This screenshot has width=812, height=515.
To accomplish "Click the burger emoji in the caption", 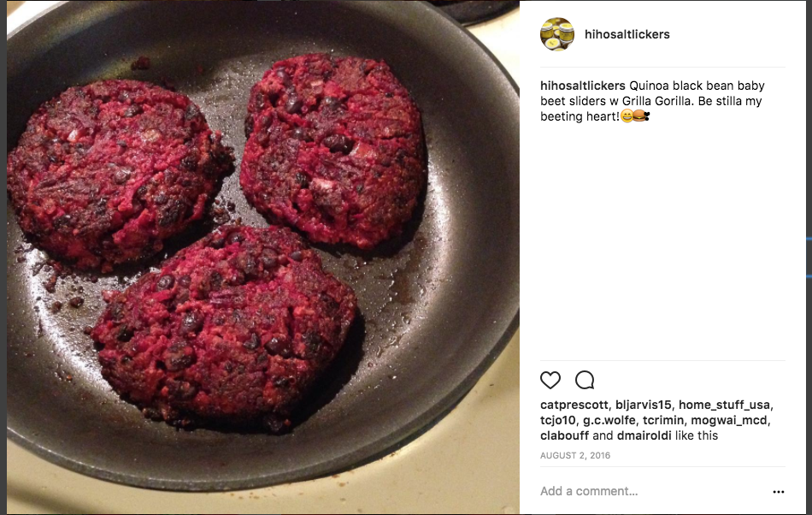I will [x=639, y=116].
